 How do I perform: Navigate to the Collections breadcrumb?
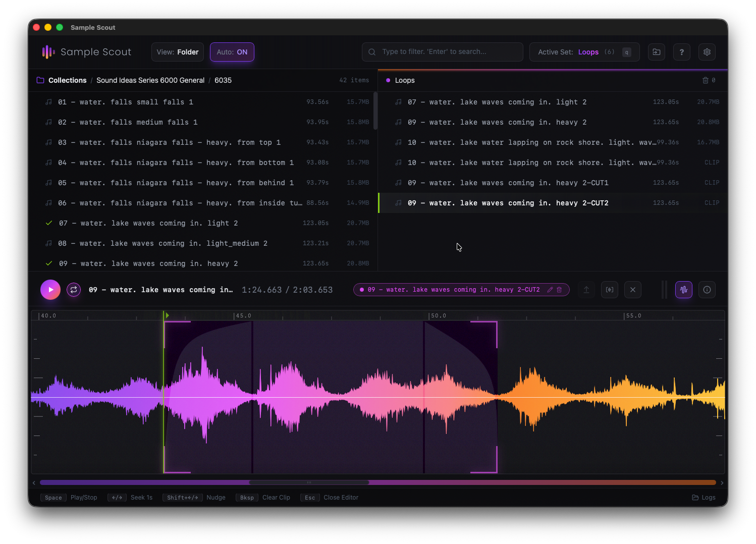(67, 80)
